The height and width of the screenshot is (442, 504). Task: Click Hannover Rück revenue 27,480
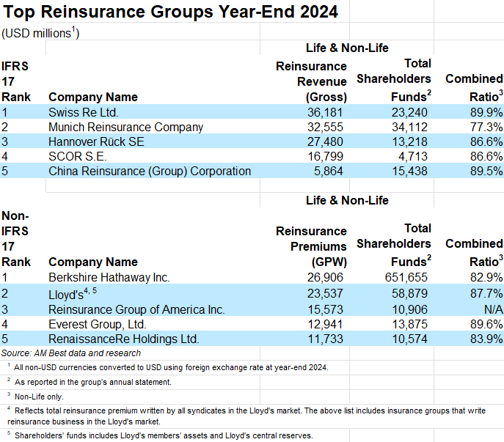[x=325, y=141]
